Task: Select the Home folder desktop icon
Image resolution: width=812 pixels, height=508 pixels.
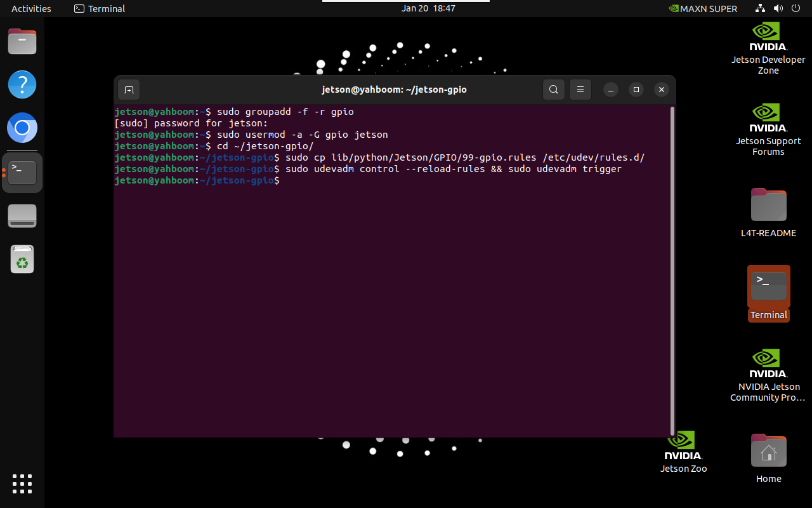Action: pyautogui.click(x=768, y=458)
